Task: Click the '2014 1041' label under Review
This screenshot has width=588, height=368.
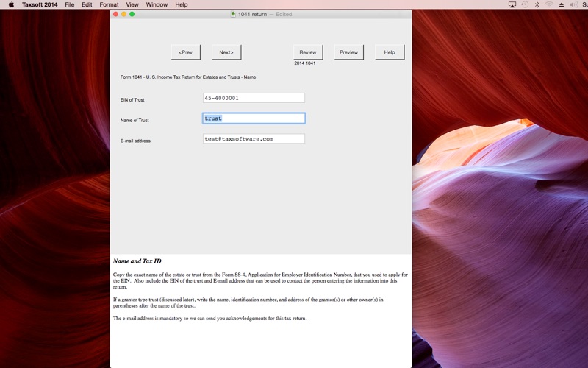Action: (305, 63)
